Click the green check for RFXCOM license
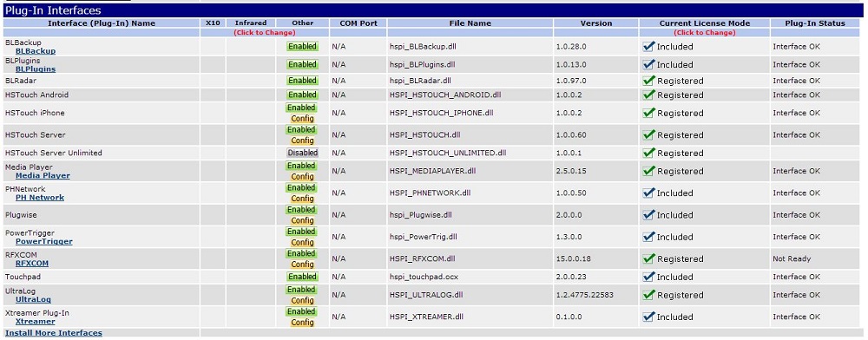 [x=648, y=258]
